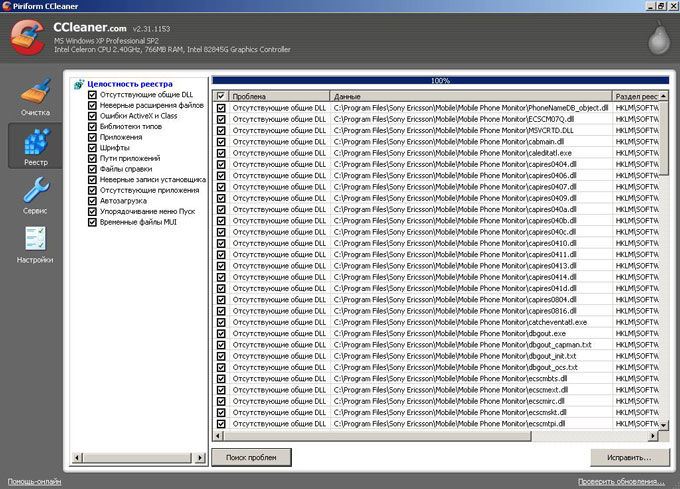The width and height of the screenshot is (680, 489).
Task: Click results list scroll down arrow
Action: click(x=664, y=425)
